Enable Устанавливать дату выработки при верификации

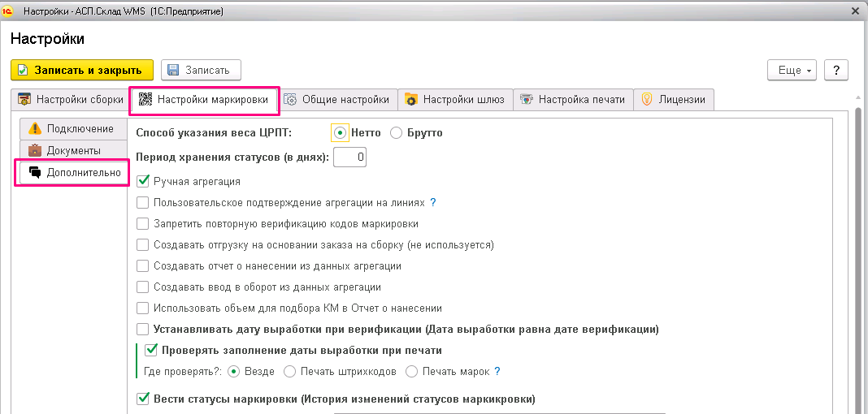[143, 330]
